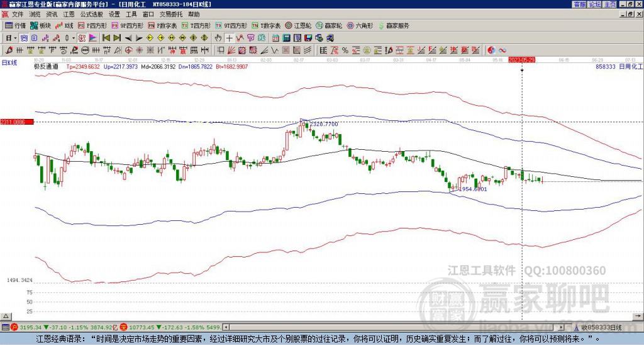Select the circled-line measurement tool
The image size is (644, 345).
[x=84, y=50]
